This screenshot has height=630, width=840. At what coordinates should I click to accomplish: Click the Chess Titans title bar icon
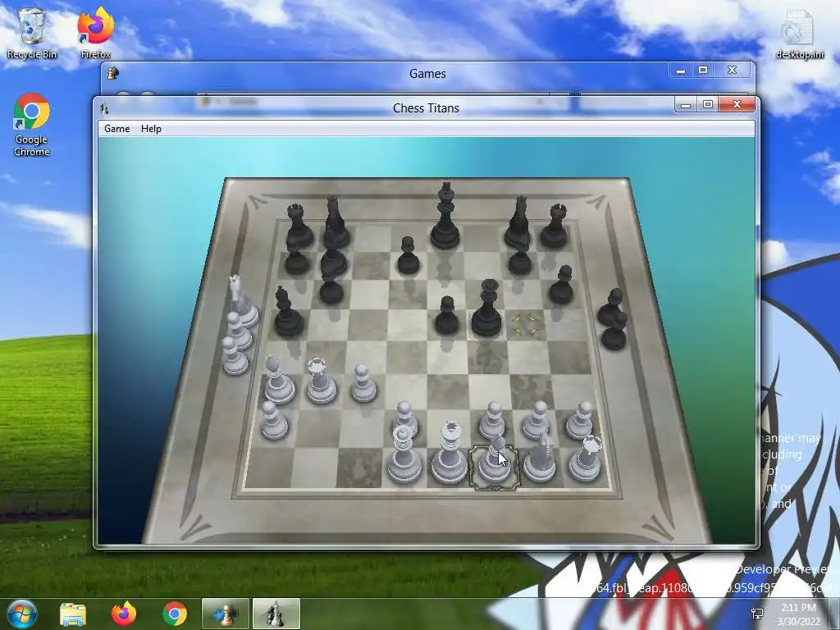point(104,109)
